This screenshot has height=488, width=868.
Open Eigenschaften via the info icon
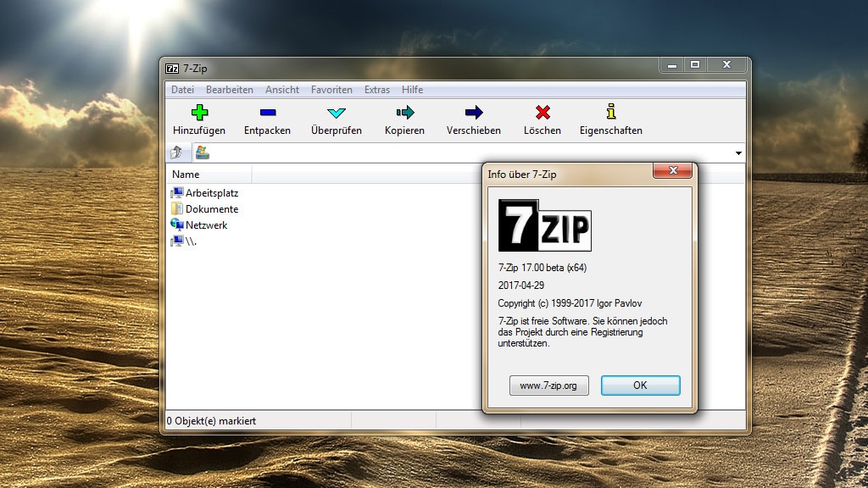point(610,119)
